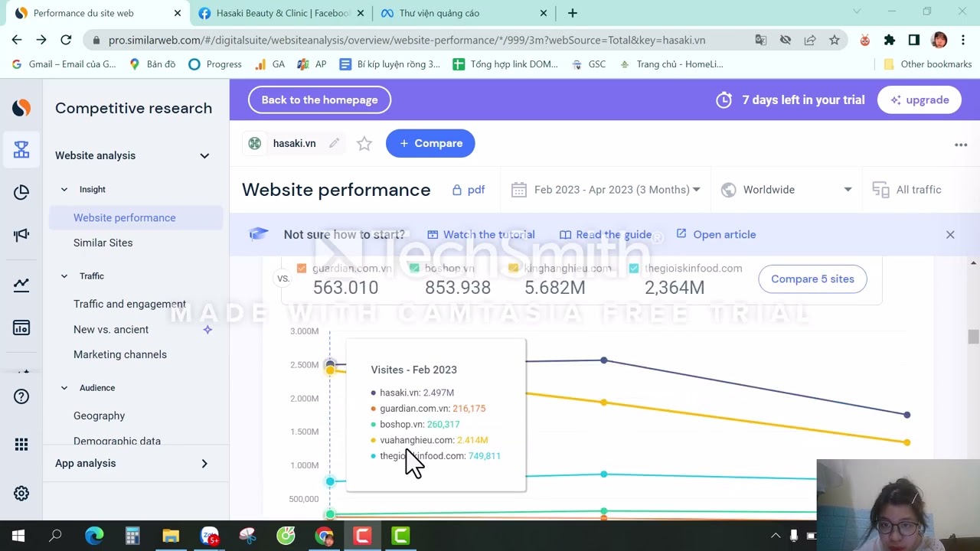Open apps grid icon in sidebar
The image size is (980, 551).
[21, 445]
